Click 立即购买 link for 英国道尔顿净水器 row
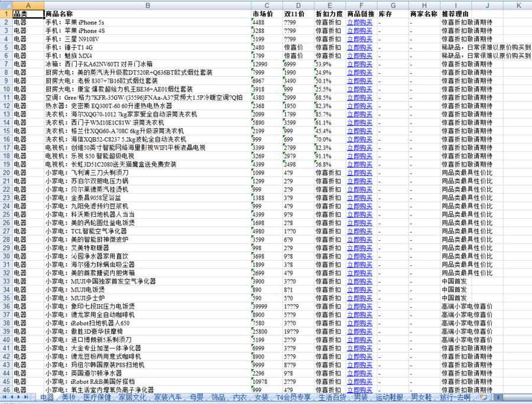 coord(359,373)
